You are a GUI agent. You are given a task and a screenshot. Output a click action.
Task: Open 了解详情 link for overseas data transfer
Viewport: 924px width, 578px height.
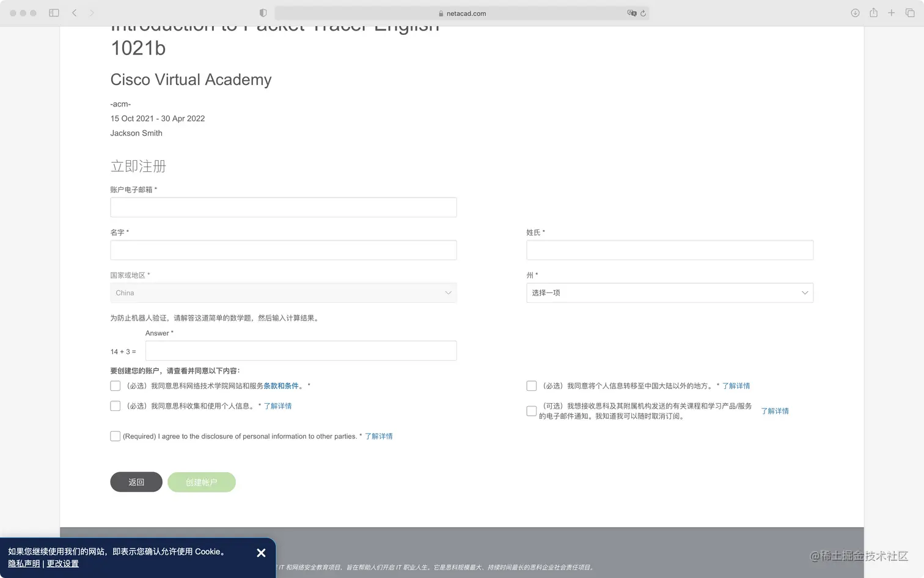click(x=736, y=386)
